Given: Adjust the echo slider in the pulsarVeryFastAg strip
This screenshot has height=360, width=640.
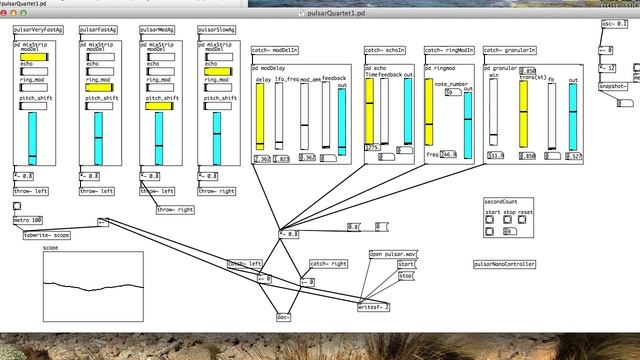Looking at the screenshot, I should coord(34,71).
